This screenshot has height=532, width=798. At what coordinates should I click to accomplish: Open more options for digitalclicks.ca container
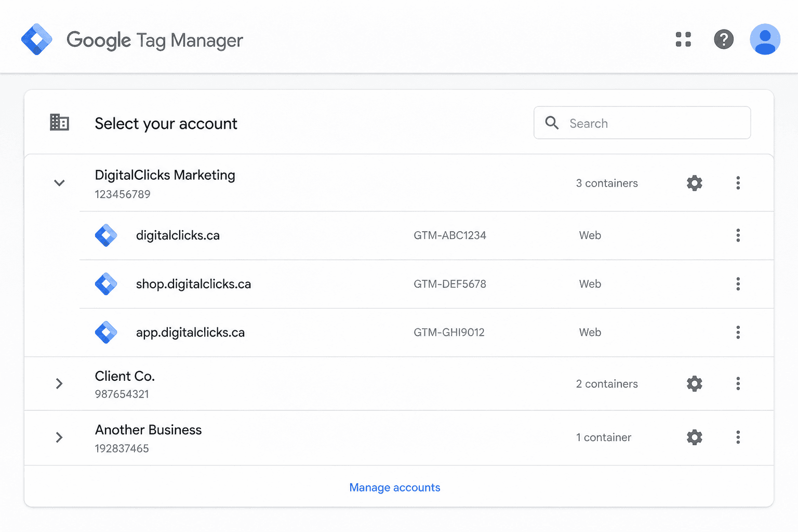pos(738,235)
